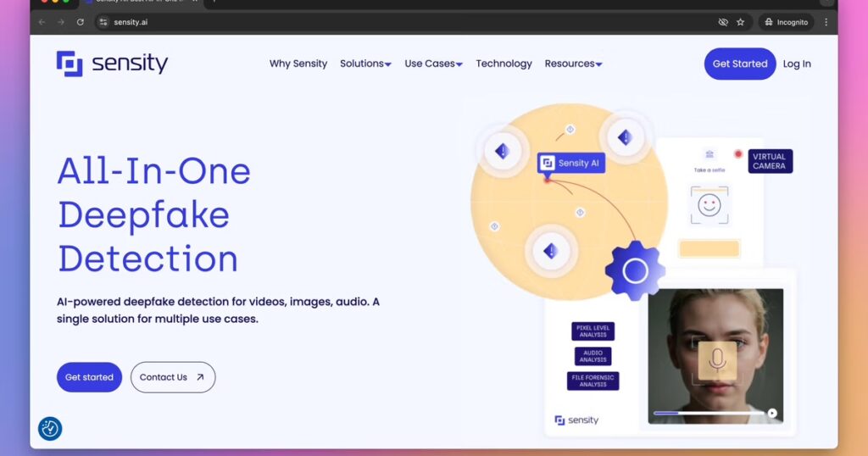Click the woman's face video thumbnail
The image size is (868, 456).
715,356
